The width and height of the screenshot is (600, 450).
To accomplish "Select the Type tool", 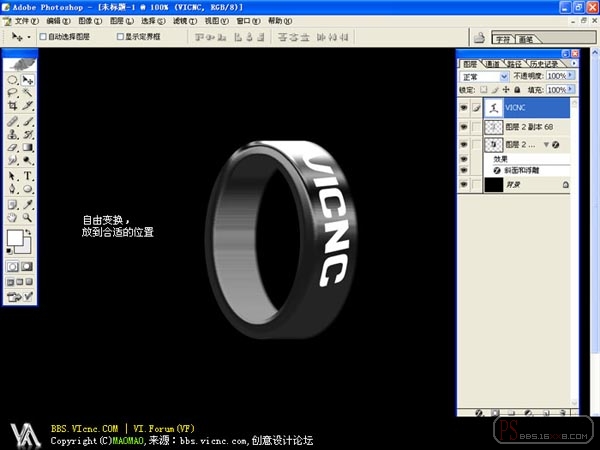I will pyautogui.click(x=28, y=176).
